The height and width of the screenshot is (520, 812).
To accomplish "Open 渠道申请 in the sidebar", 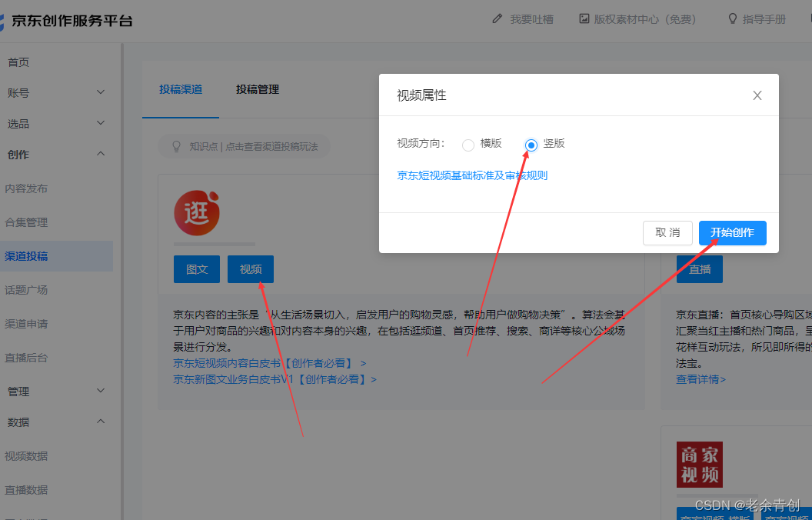I will click(26, 324).
